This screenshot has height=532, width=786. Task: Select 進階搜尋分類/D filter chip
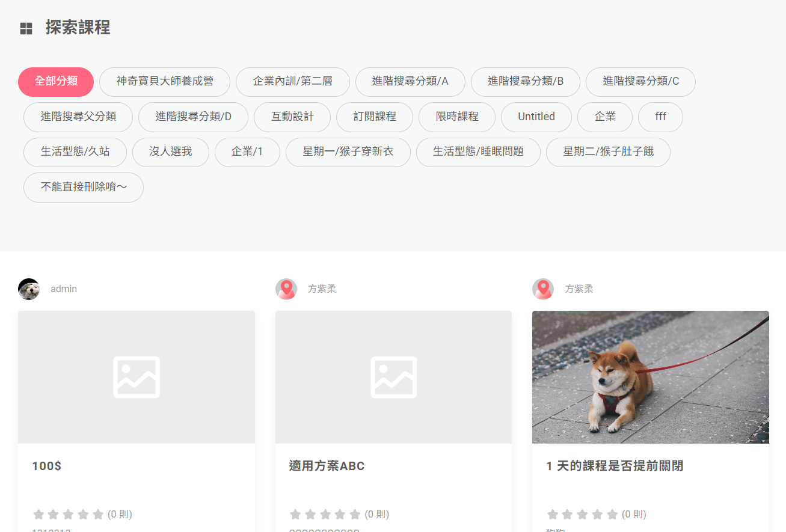(193, 117)
